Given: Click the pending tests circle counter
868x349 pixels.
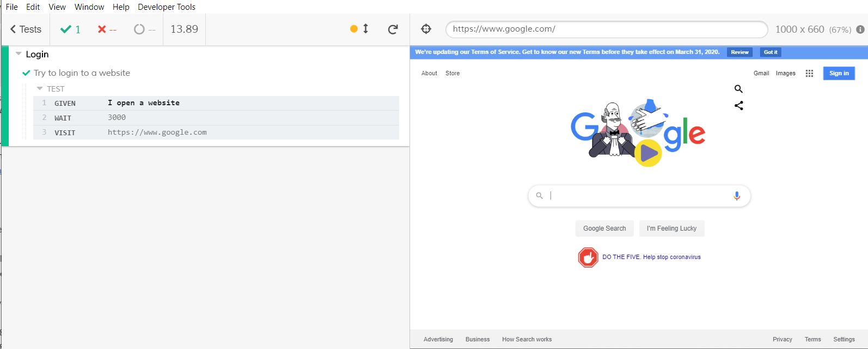Looking at the screenshot, I should 144,29.
